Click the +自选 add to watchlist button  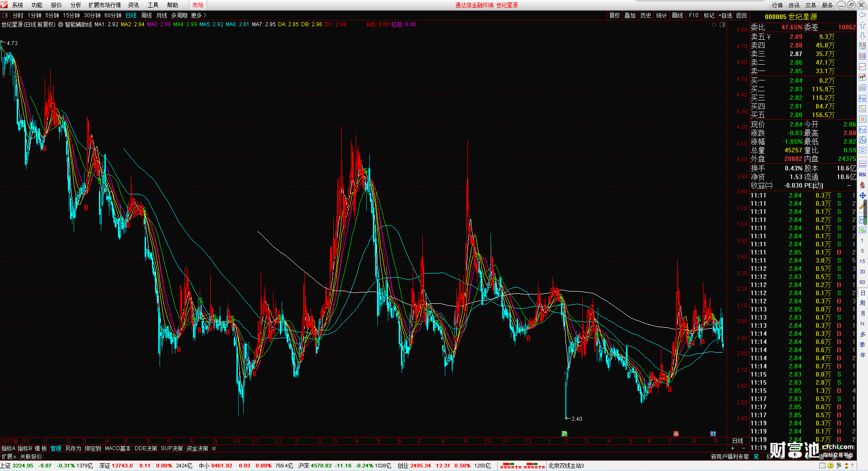point(726,15)
